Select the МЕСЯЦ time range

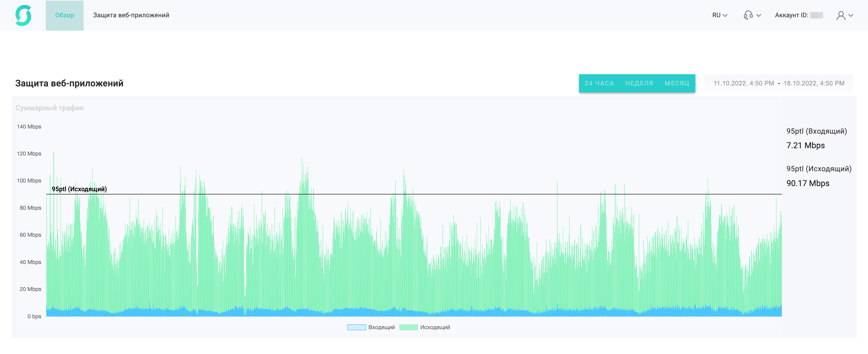click(x=677, y=83)
